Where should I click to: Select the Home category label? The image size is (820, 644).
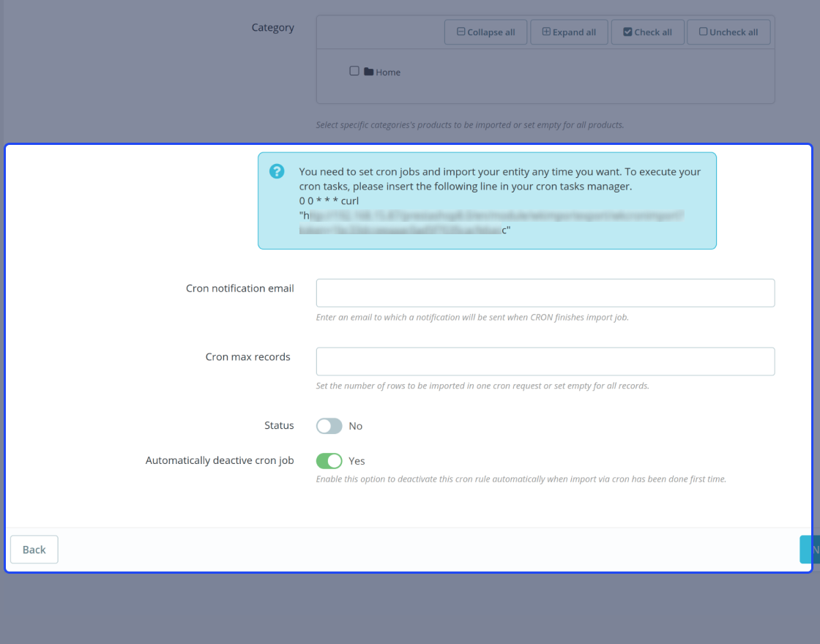(x=388, y=72)
